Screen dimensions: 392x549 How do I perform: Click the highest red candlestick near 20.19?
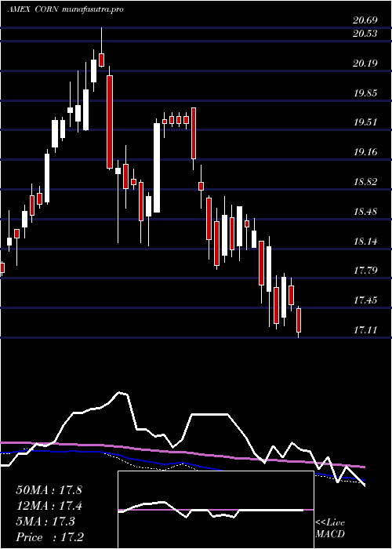pos(101,60)
